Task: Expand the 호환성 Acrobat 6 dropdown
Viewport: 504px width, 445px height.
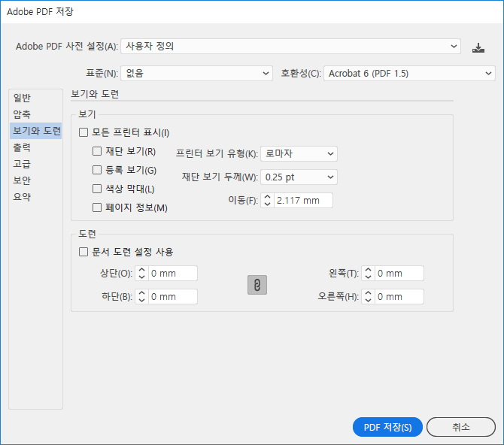Action: (409, 73)
